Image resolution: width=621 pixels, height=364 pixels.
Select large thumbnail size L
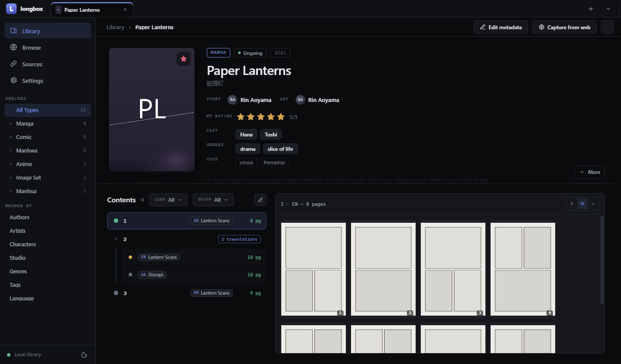tap(593, 204)
